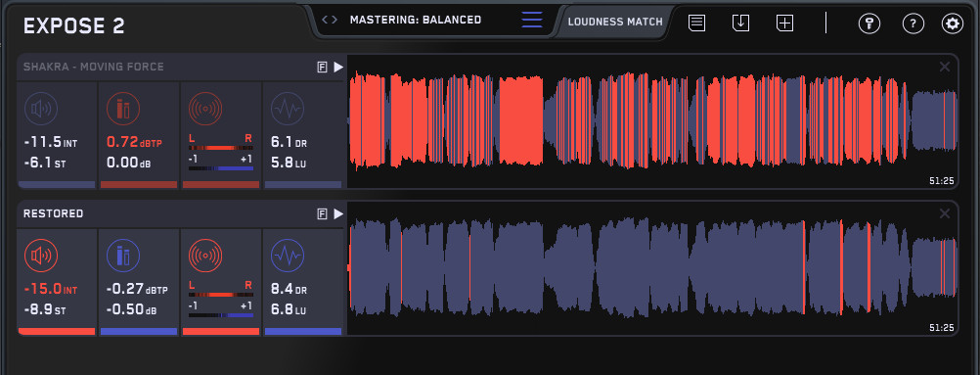Click the L/R balance meter on Restored track
This screenshot has height=375, width=980.
pyautogui.click(x=221, y=295)
